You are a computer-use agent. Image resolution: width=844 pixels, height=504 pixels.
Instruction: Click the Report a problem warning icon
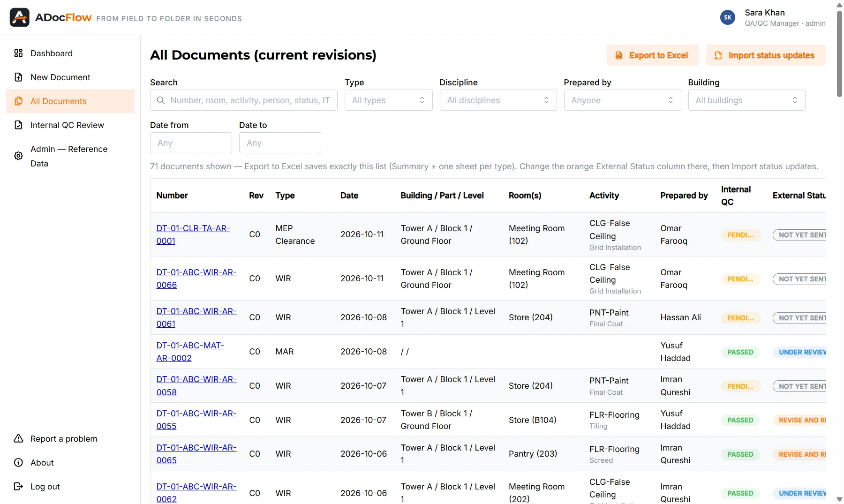click(18, 438)
